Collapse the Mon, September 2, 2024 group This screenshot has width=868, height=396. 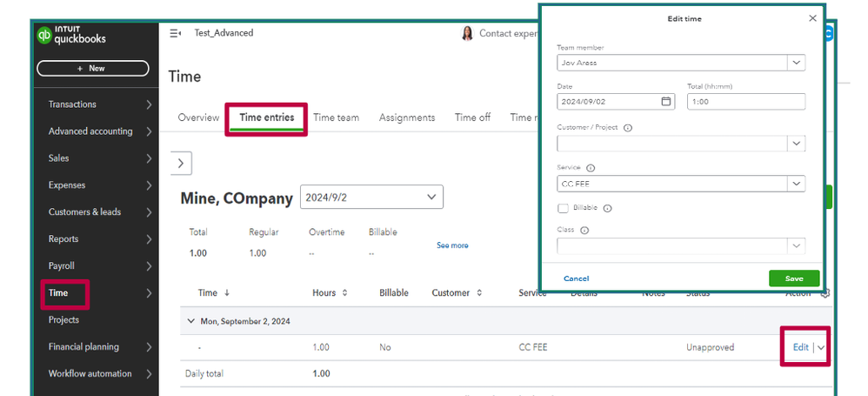[191, 321]
